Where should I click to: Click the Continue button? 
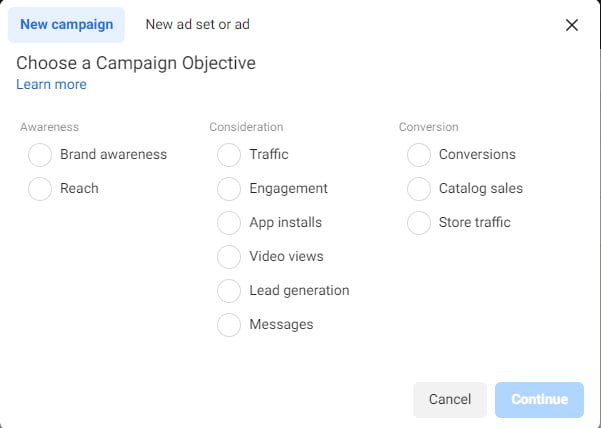click(539, 399)
